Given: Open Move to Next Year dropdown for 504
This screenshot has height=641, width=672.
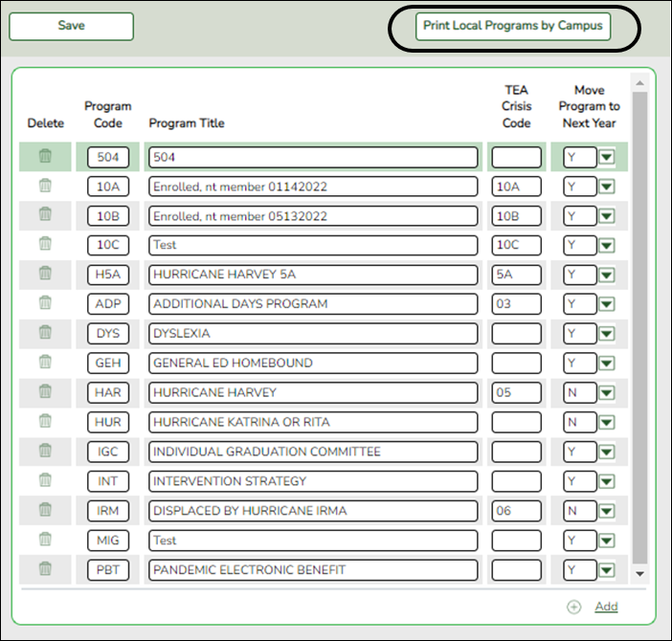Looking at the screenshot, I should tap(606, 158).
